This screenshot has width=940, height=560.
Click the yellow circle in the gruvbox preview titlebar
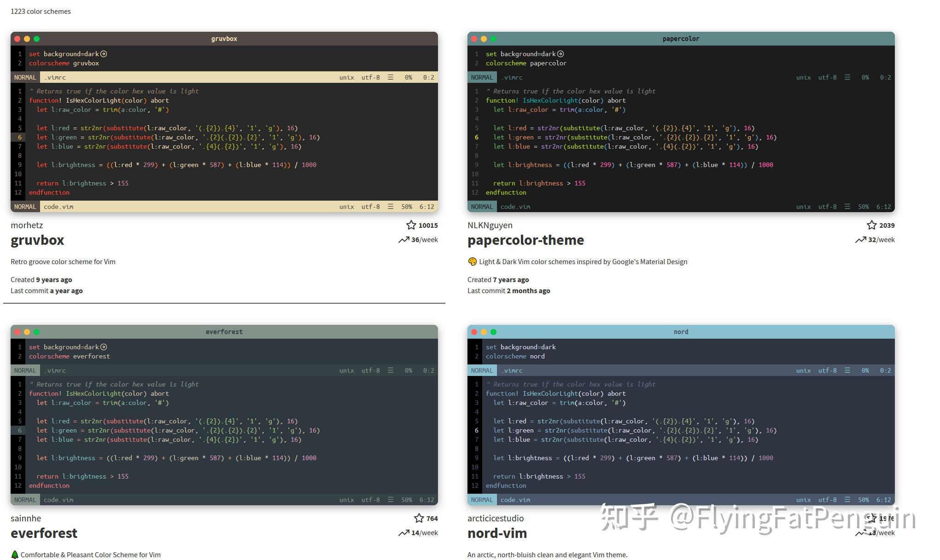click(27, 39)
